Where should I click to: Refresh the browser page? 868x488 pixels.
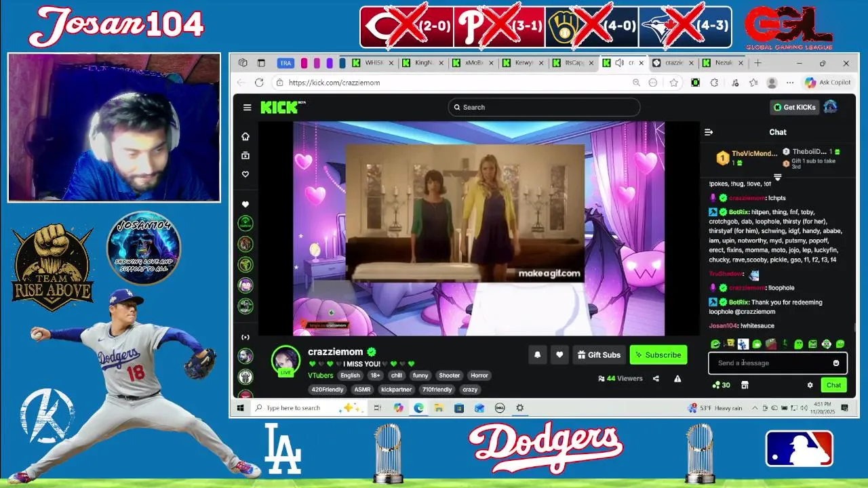click(259, 83)
